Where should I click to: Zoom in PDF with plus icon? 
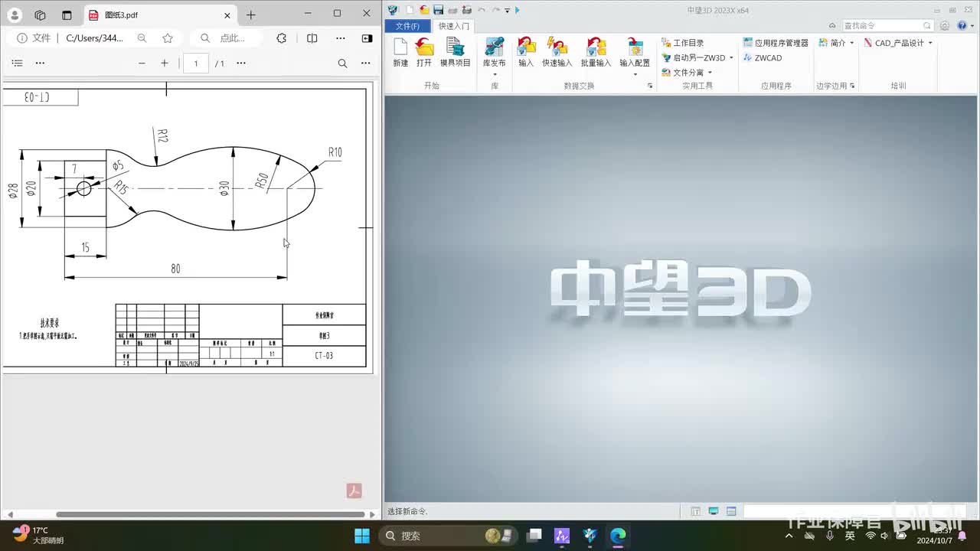pos(165,64)
